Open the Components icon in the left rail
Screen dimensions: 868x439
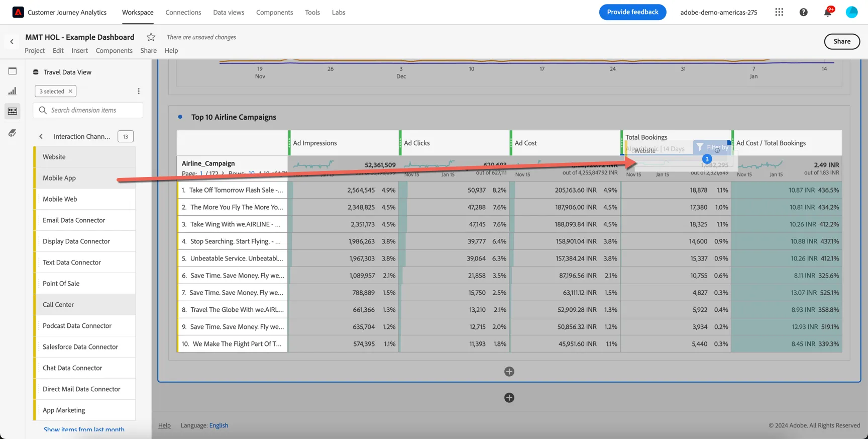pos(13,111)
